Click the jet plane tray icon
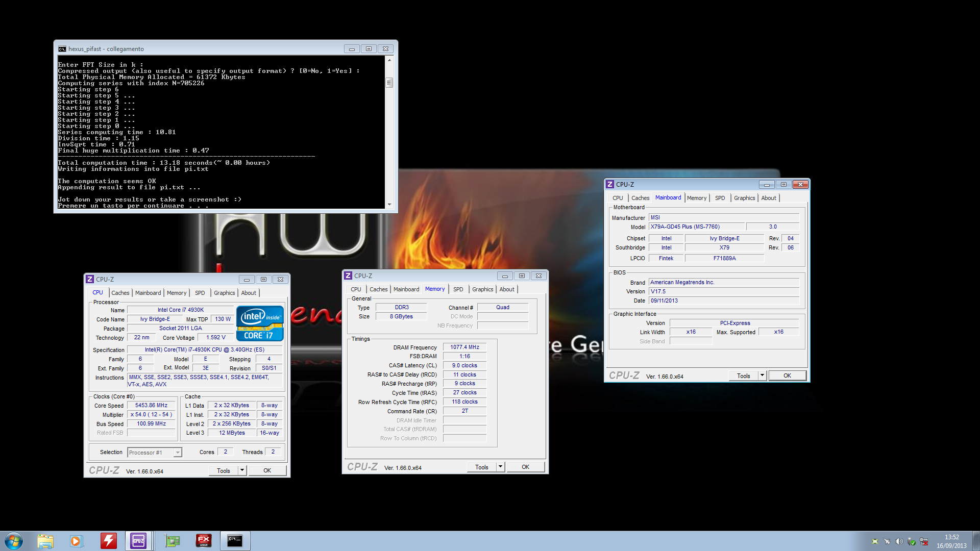The height and width of the screenshot is (551, 980). pos(887,541)
